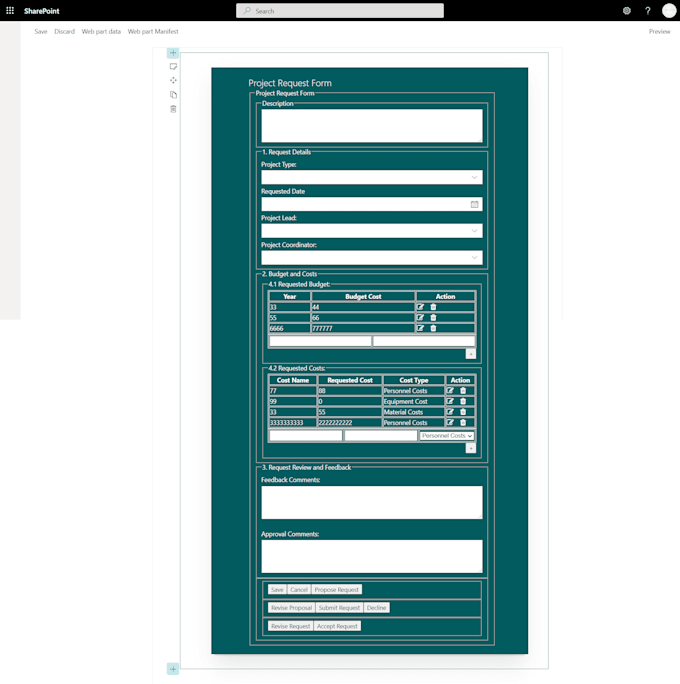The image size is (680, 684).
Task: Select the move web part icon
Action: [x=173, y=80]
